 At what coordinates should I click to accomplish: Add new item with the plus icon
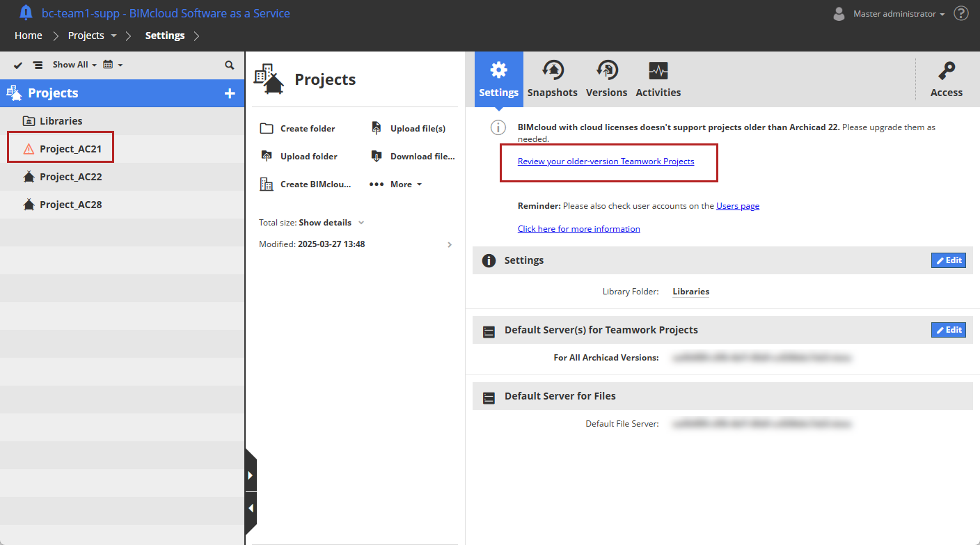pos(230,93)
